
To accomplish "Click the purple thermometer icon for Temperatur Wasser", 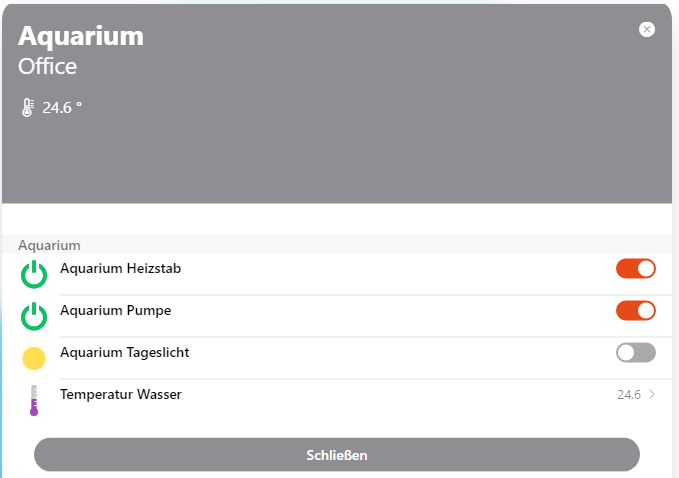I will pyautogui.click(x=34, y=400).
